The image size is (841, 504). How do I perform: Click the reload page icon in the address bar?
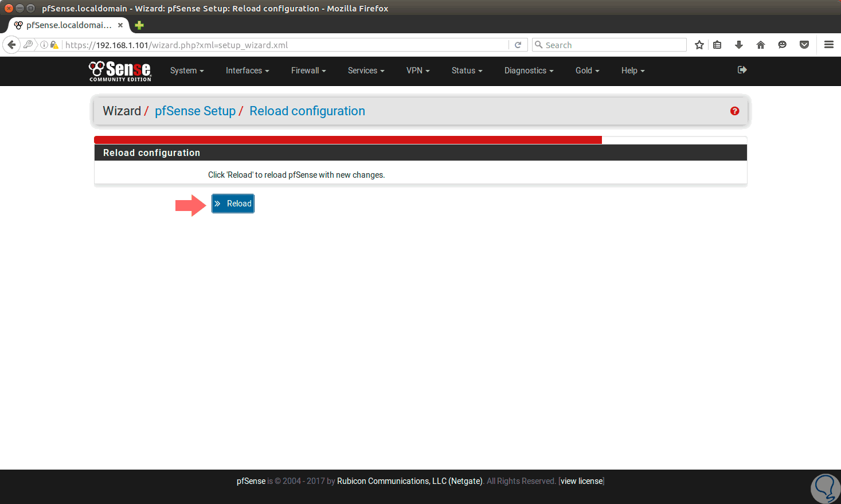[x=518, y=45]
